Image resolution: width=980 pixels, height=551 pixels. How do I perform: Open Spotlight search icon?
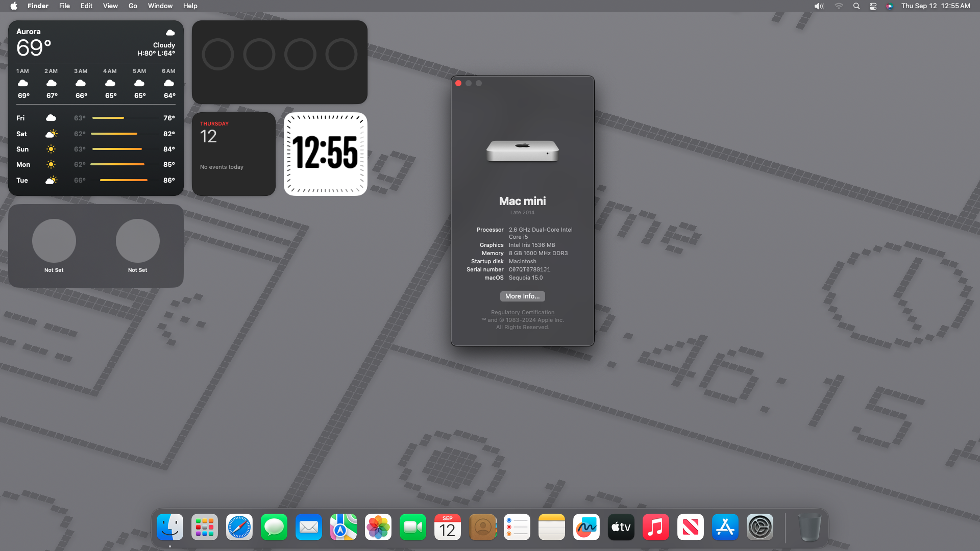856,6
